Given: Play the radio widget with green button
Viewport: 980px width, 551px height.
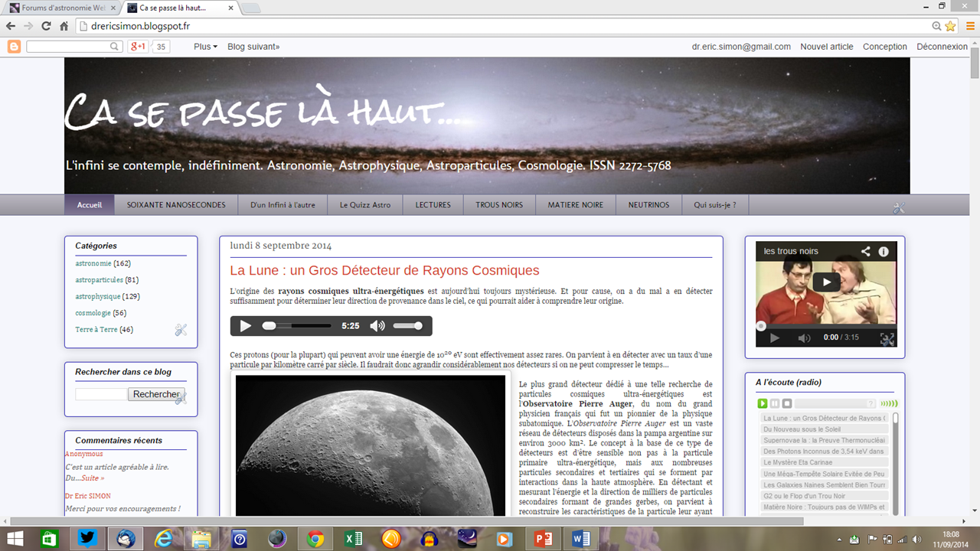Looking at the screenshot, I should (x=763, y=403).
